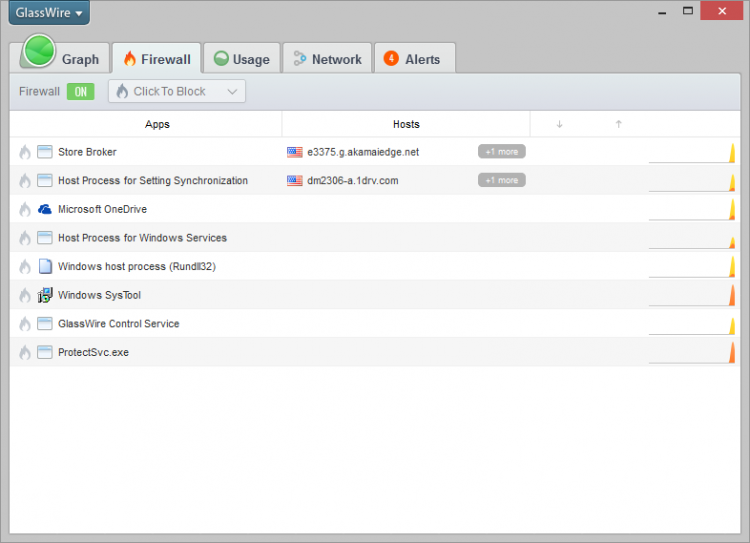750x543 pixels.
Task: Select the GlassWire Control Service name
Action: coord(119,324)
